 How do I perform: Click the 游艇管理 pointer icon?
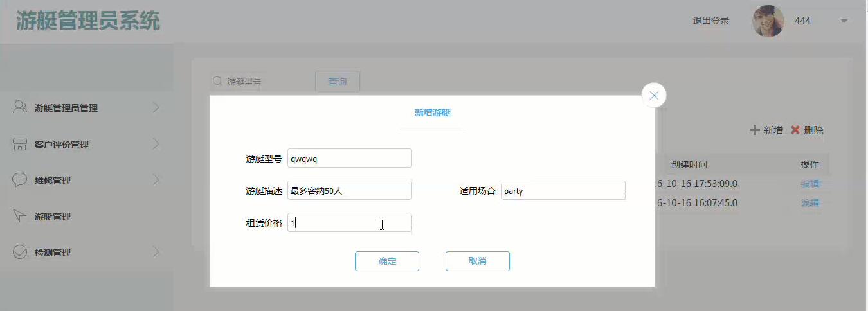tap(20, 216)
